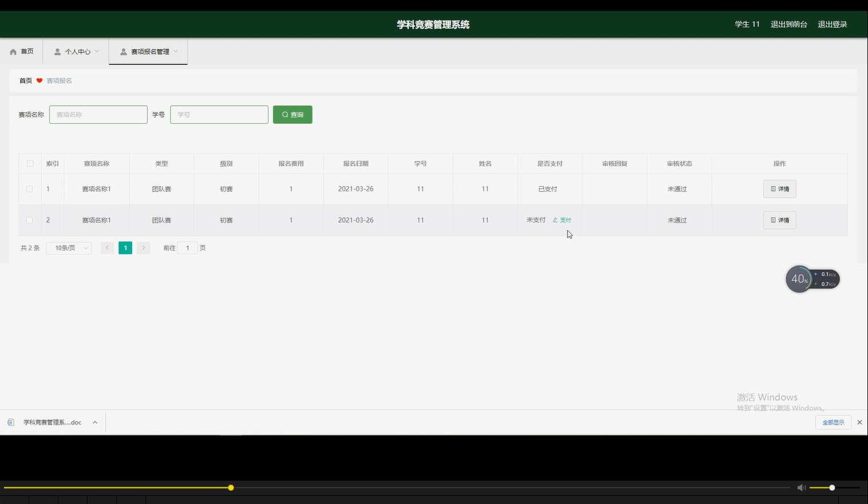The width and height of the screenshot is (868, 504).
Task: Check the checkbox for row 1
Action: pos(30,189)
